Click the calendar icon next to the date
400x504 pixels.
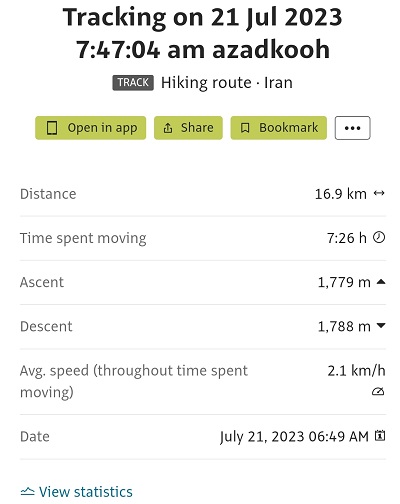tap(380, 435)
